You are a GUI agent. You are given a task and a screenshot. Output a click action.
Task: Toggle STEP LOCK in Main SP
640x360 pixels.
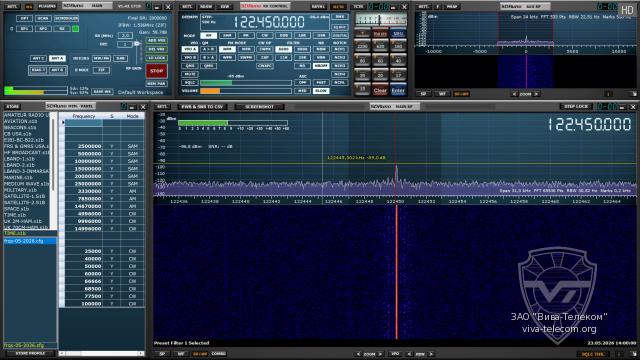point(576,107)
